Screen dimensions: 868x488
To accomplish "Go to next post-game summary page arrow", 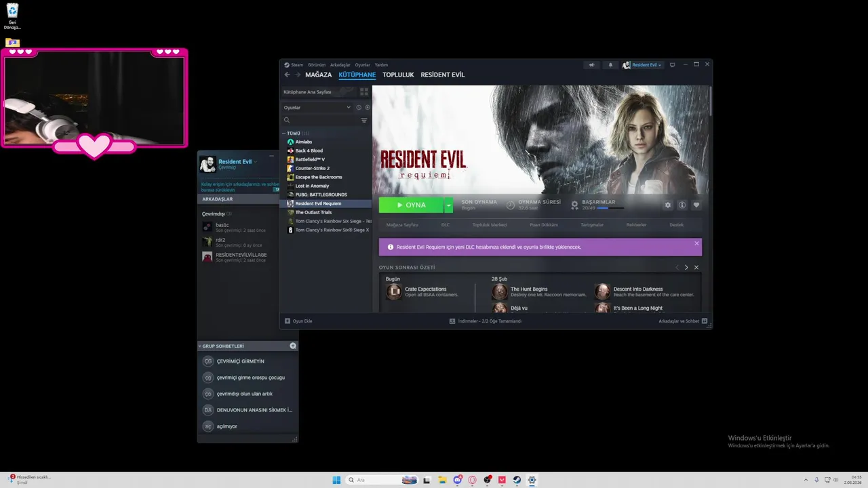I will click(x=686, y=268).
